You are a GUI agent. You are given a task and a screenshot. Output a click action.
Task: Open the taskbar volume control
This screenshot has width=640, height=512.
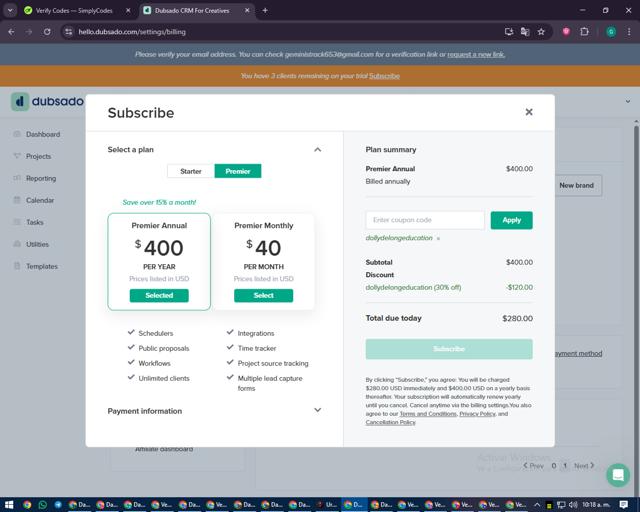(x=573, y=505)
